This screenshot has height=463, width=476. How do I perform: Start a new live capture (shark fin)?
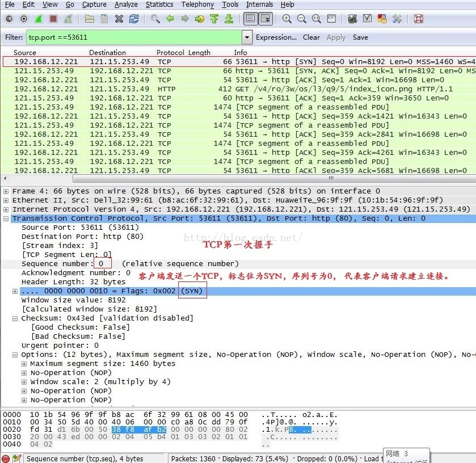click(39, 19)
